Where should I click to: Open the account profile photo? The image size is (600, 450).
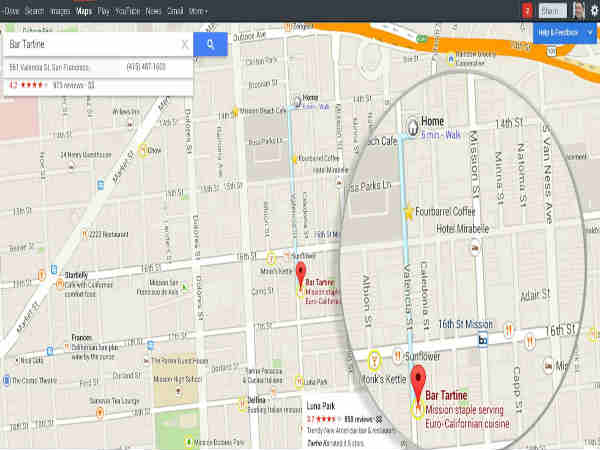579,10
